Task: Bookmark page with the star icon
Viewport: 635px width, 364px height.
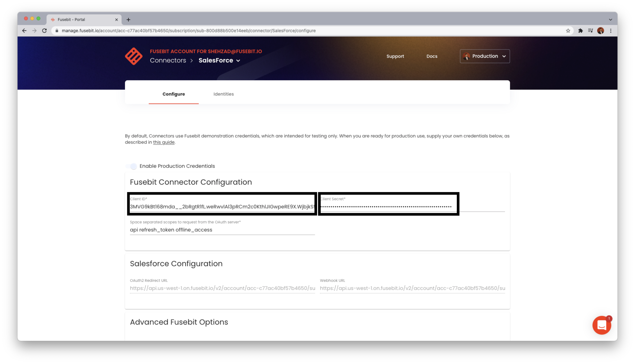Action: [568, 30]
